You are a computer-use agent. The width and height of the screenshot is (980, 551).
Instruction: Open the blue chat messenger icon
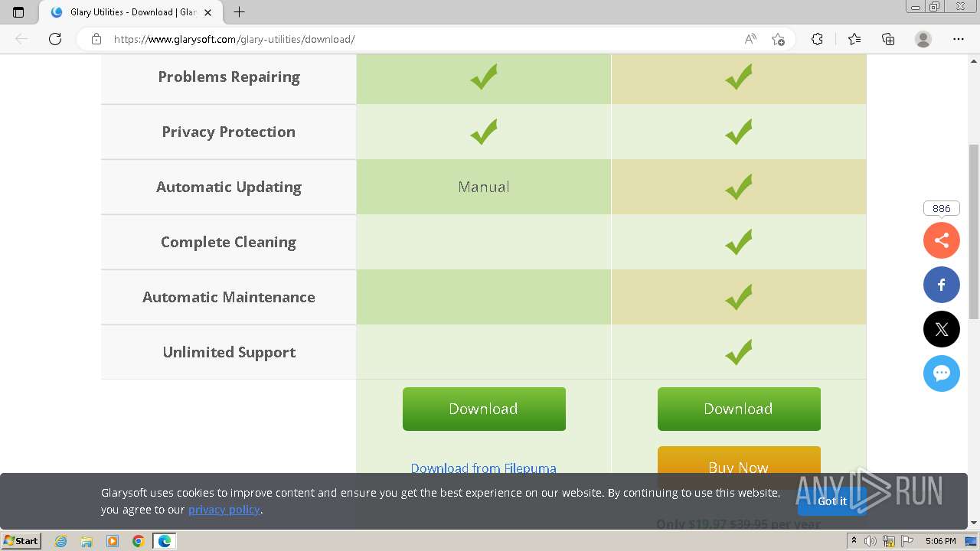(942, 373)
